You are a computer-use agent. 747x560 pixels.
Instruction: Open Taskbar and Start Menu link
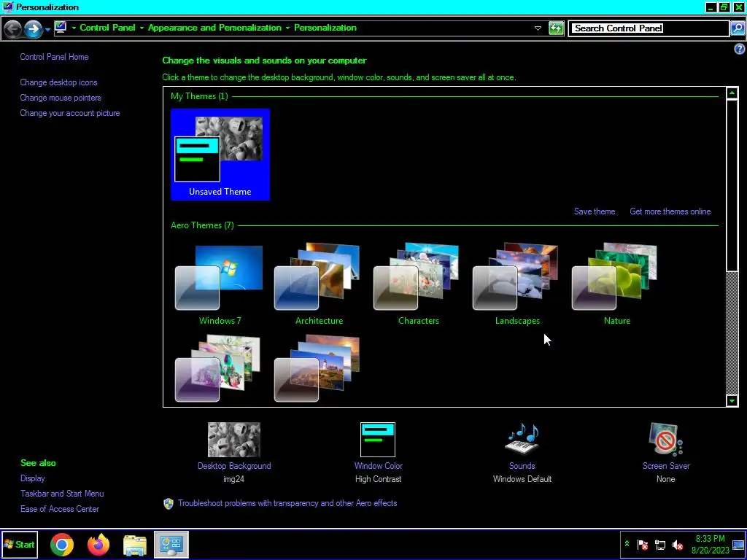point(62,494)
